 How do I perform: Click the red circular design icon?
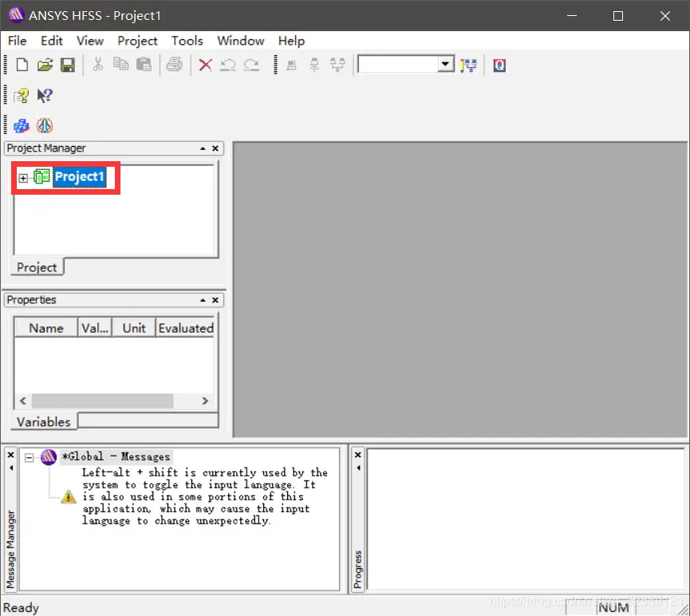[45, 126]
